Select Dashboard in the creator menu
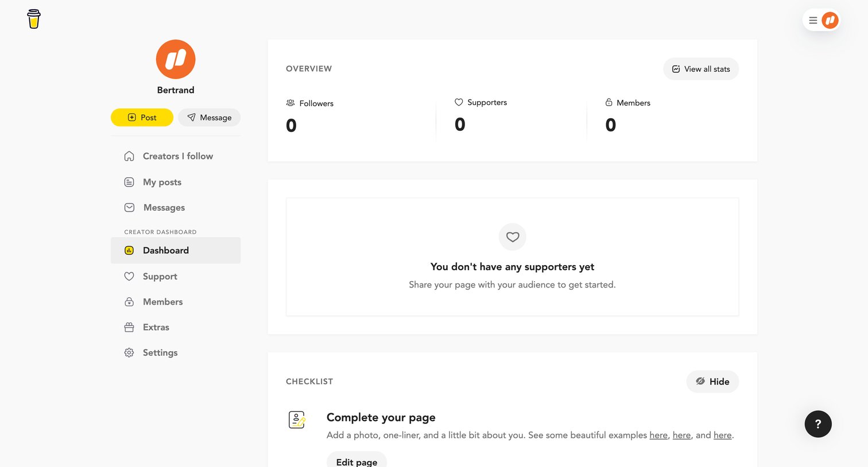The image size is (868, 467). point(176,251)
